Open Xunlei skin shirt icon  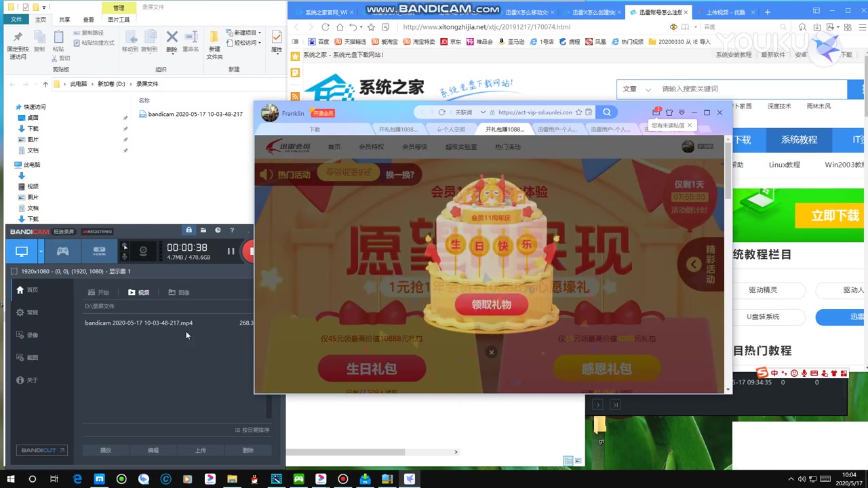click(x=669, y=113)
